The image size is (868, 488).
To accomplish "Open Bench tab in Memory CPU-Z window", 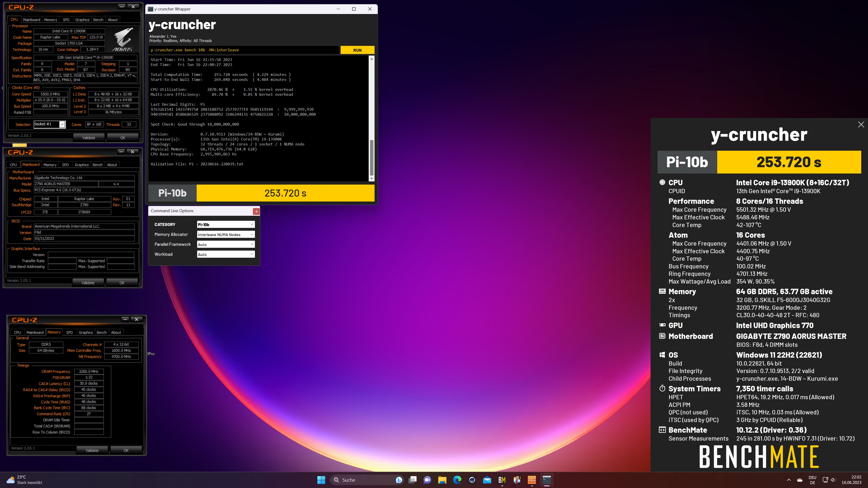I will pyautogui.click(x=101, y=332).
